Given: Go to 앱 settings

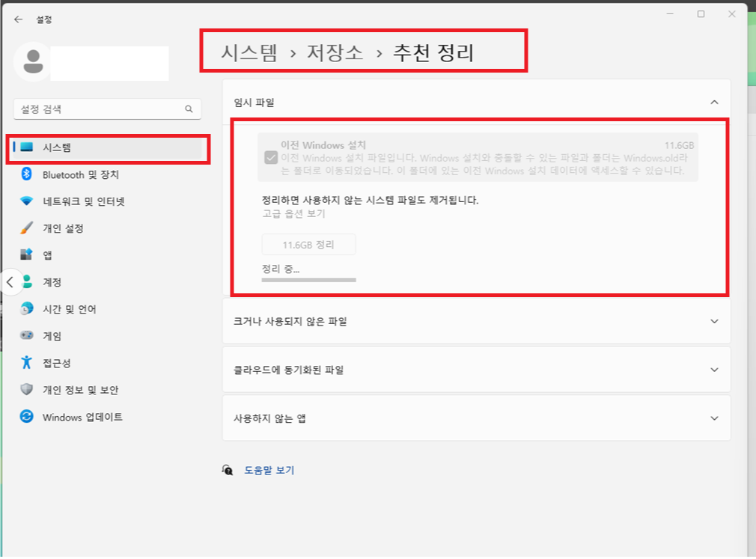Looking at the screenshot, I should (x=108, y=255).
